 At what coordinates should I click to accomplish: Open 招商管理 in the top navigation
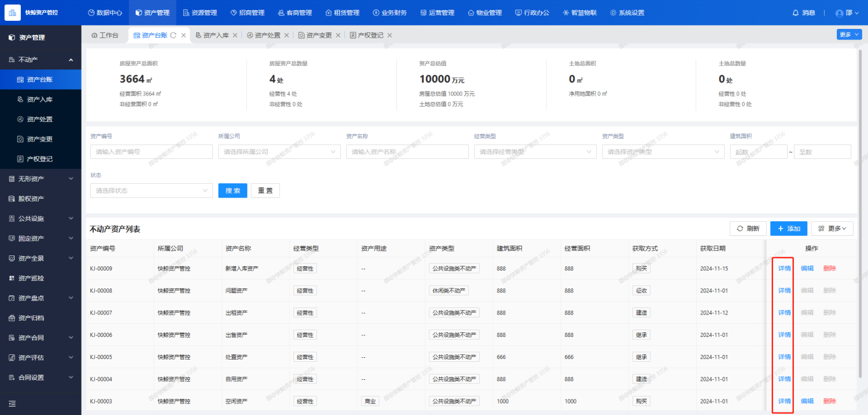click(x=247, y=13)
